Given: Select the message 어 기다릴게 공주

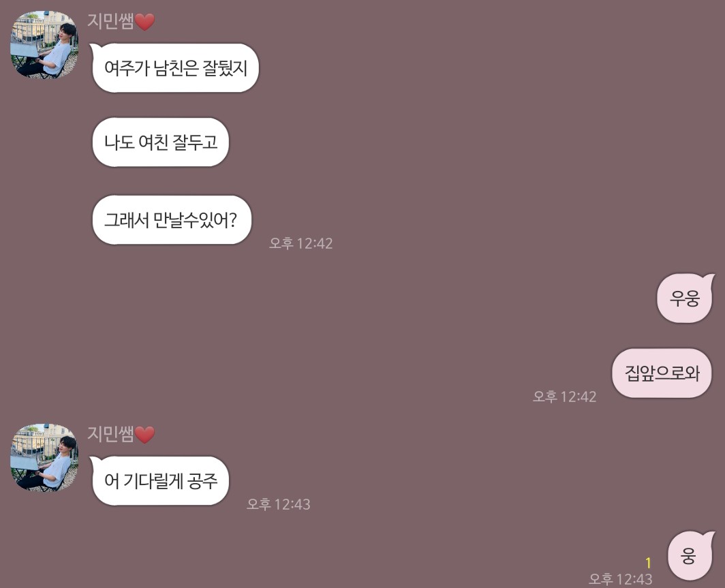Looking at the screenshot, I should tap(159, 481).
